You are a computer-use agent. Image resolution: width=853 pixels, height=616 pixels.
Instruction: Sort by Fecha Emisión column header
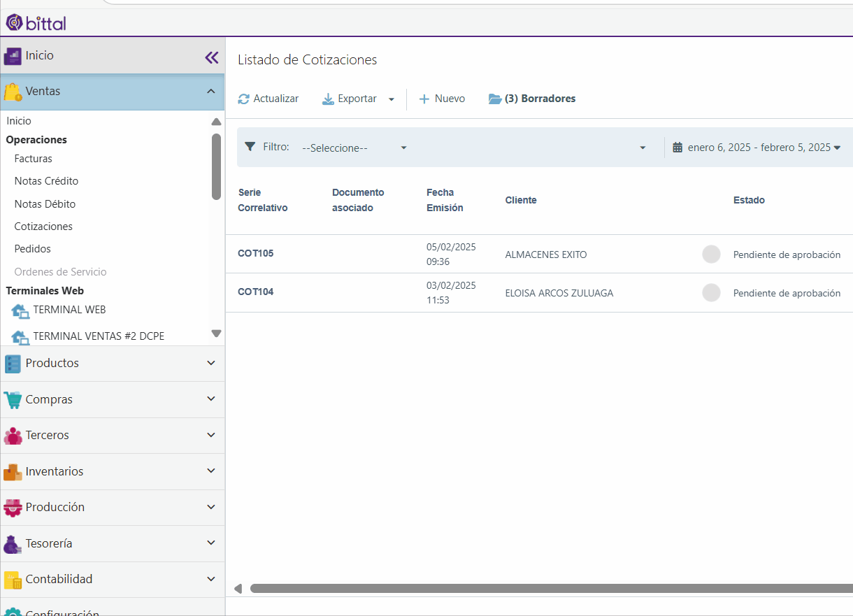click(445, 200)
